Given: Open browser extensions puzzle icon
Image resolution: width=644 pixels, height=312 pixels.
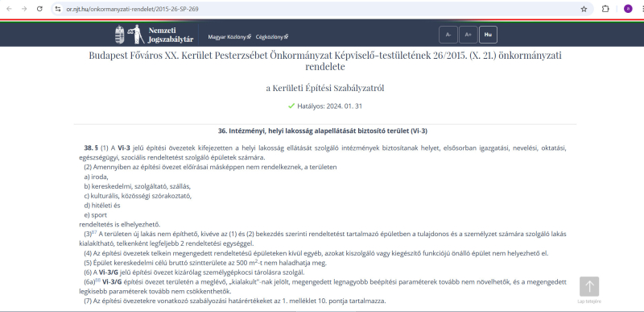Looking at the screenshot, I should pos(605,9).
